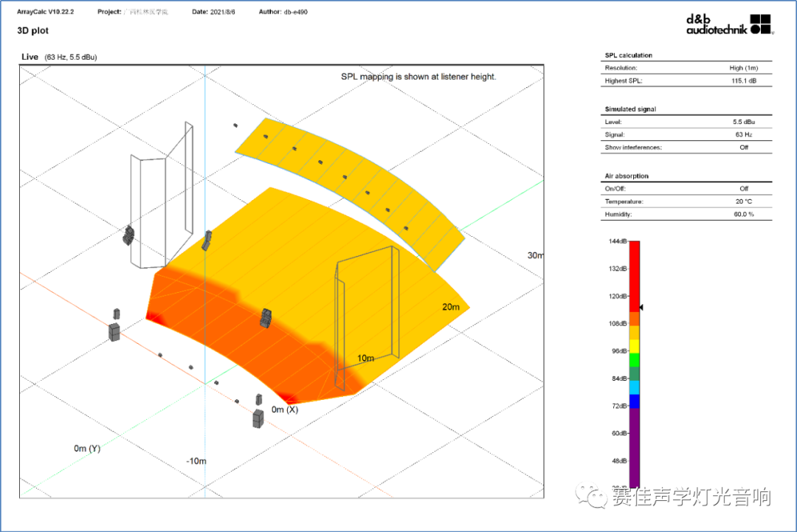Click the "SPL calculation" section heading

click(628, 55)
